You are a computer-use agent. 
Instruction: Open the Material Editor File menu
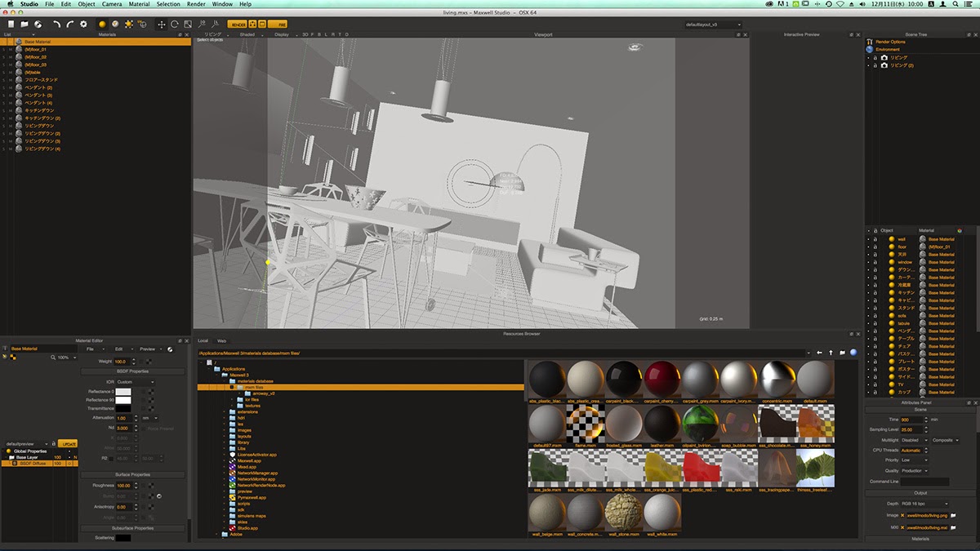[x=92, y=349]
